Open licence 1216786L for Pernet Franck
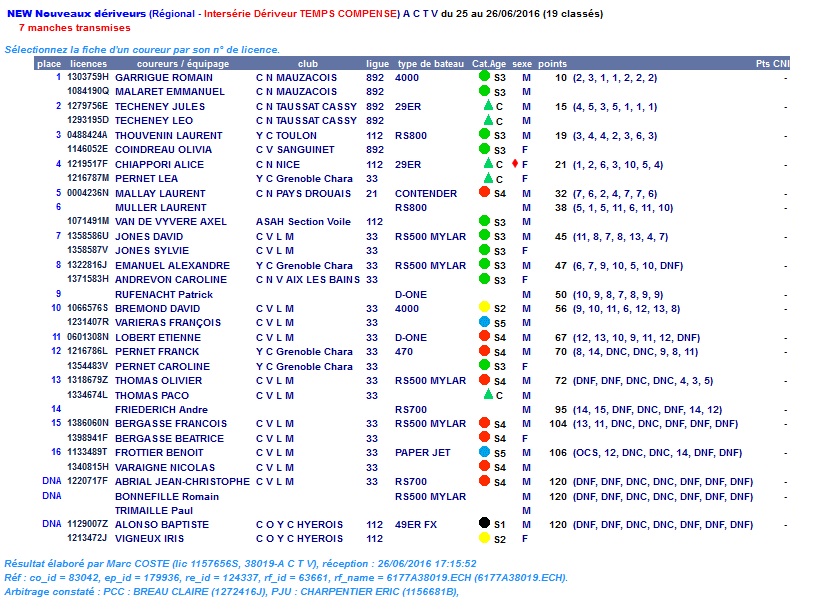This screenshot has width=821, height=609. pyautogui.click(x=87, y=351)
